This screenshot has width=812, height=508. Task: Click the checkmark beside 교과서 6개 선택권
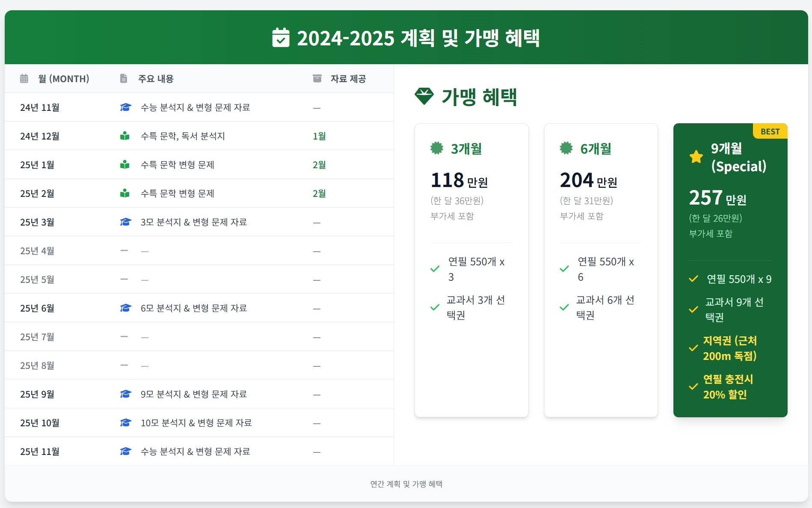(x=564, y=307)
